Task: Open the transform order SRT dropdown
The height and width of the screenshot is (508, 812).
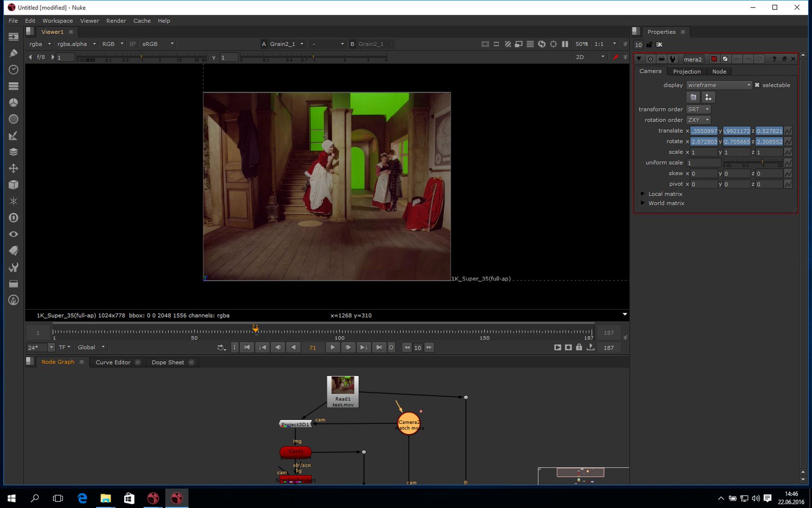Action: [x=698, y=109]
